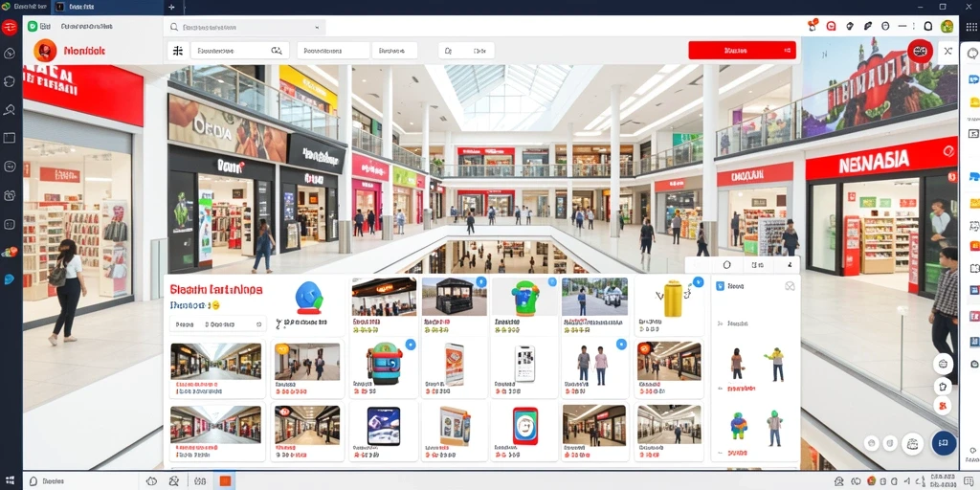Click the pencil icon in the top toolbar

867,26
